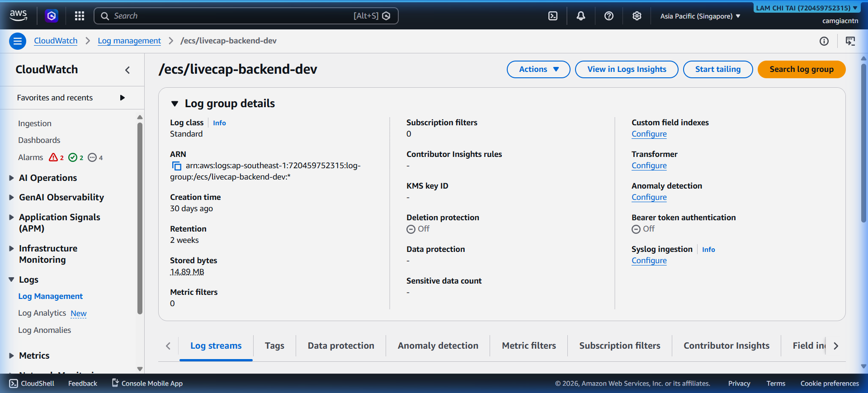Launch CloudShell from top bar icon
The width and height of the screenshot is (868, 393).
coord(553,16)
